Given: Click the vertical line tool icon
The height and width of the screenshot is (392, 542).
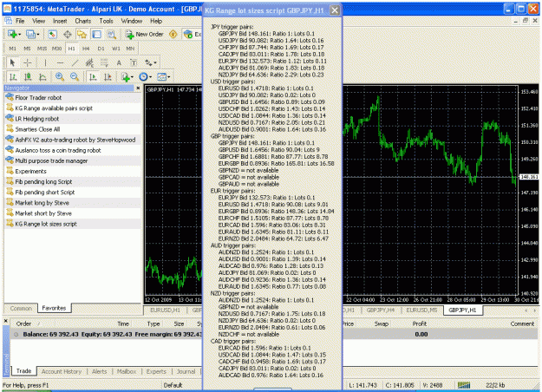Looking at the screenshot, I should pos(45,62).
